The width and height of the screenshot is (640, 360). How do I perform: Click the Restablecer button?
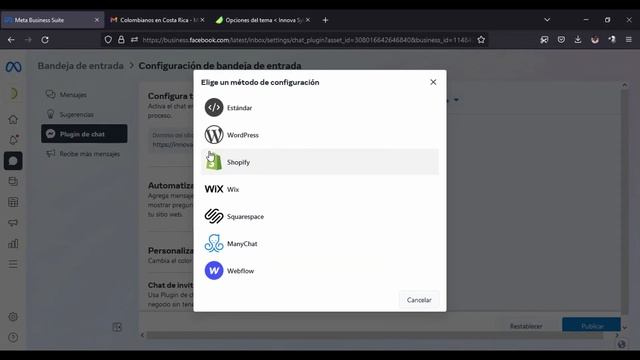click(526, 326)
